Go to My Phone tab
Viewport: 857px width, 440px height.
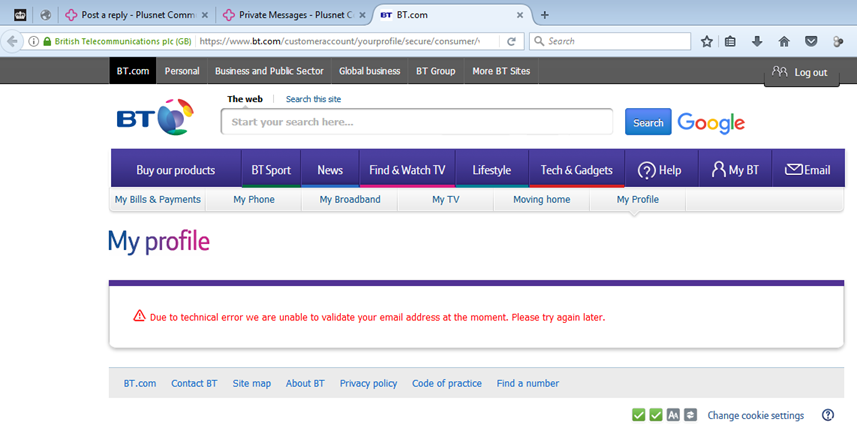(254, 200)
